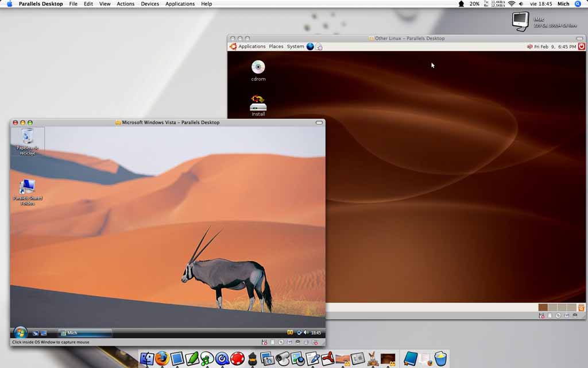Open the System menu in Linux window
This screenshot has width=588, height=368.
(x=295, y=47)
